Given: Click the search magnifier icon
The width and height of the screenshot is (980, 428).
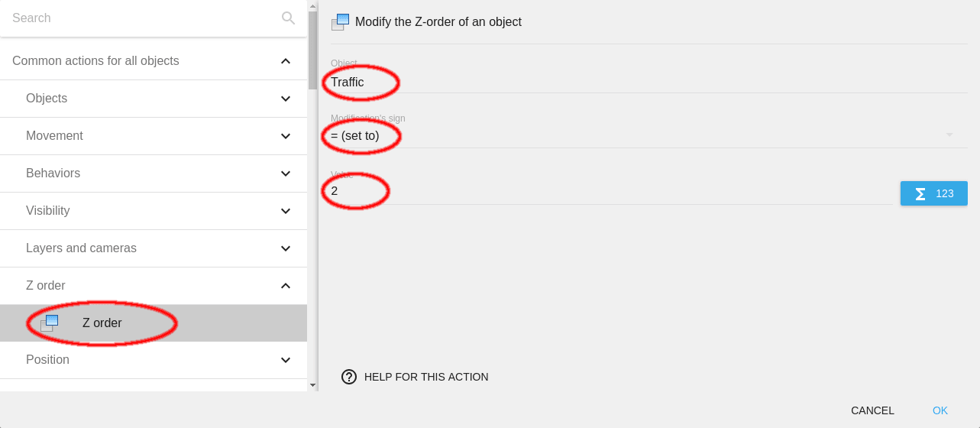Looking at the screenshot, I should point(288,18).
